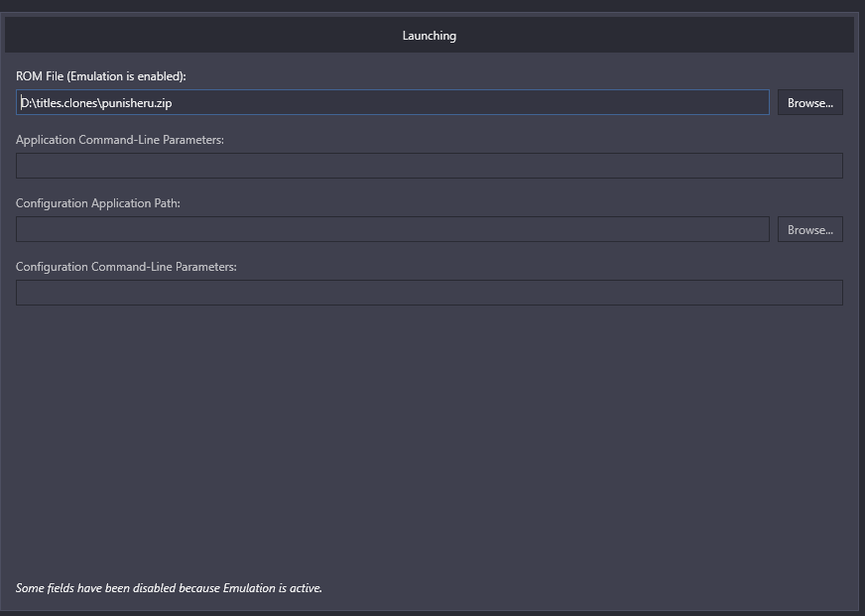Click Browse button beside Configuration Application Path
This screenshot has width=865, height=616.
(x=809, y=229)
